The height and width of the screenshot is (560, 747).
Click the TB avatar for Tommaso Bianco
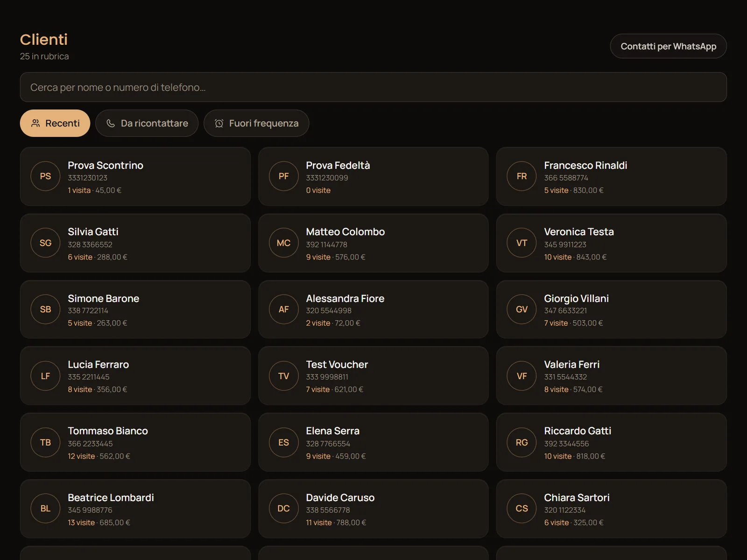[45, 442]
